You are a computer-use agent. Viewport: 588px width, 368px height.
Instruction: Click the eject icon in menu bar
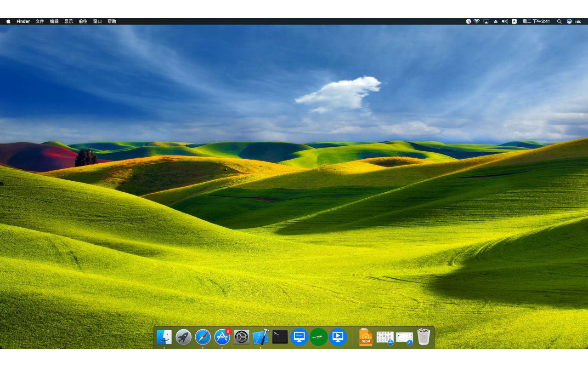pyautogui.click(x=496, y=21)
